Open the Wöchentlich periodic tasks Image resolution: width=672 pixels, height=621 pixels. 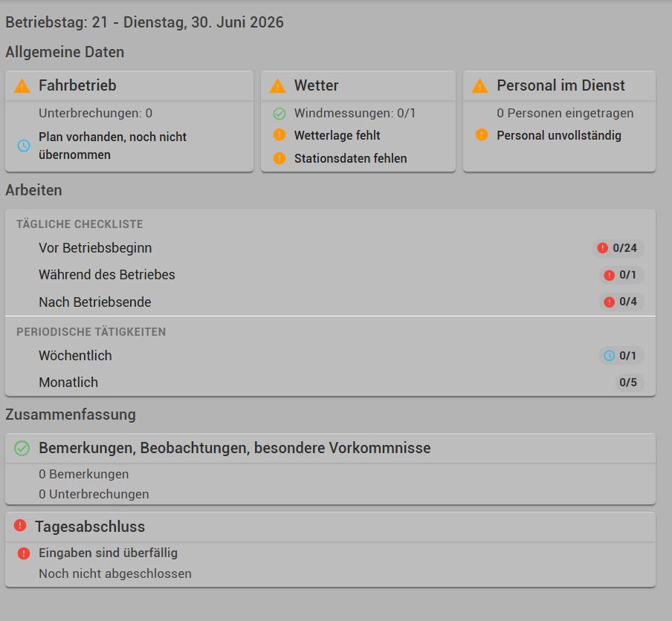[x=331, y=356]
